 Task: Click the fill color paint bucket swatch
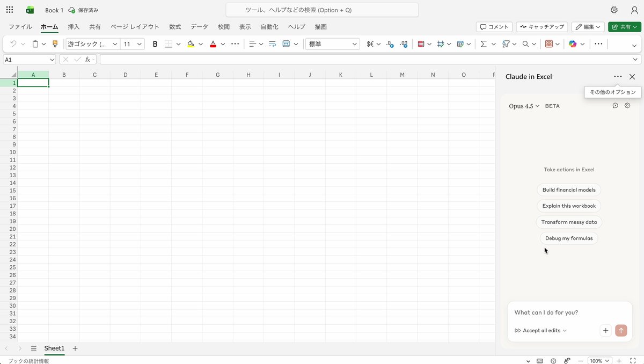pyautogui.click(x=191, y=44)
